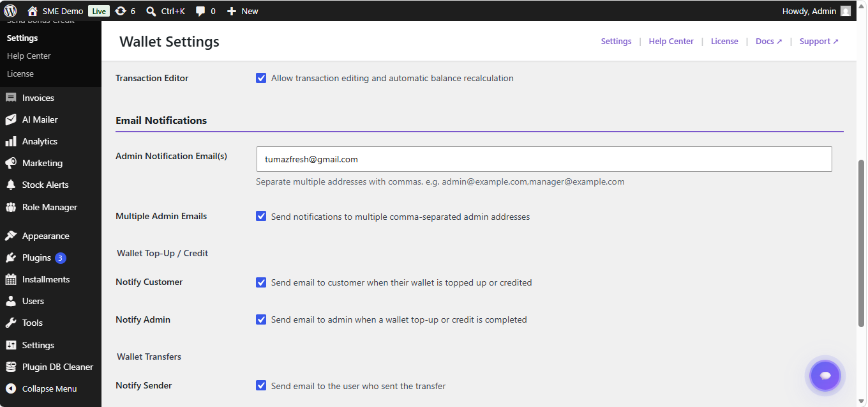Open License submenu item in sidebar
The height and width of the screenshot is (407, 868).
tap(20, 73)
